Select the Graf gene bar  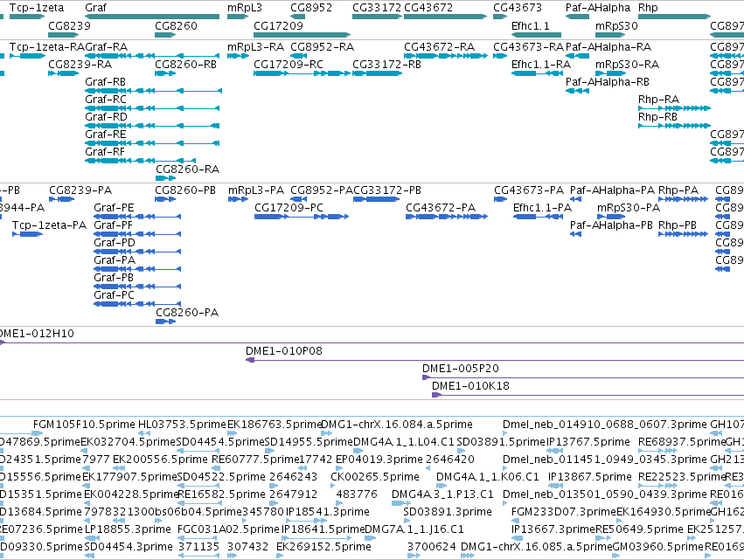tap(152, 17)
